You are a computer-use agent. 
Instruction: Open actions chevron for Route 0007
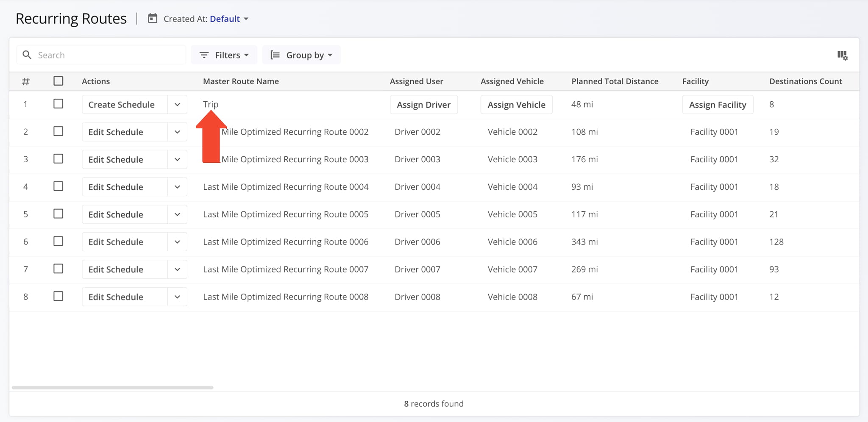click(177, 269)
